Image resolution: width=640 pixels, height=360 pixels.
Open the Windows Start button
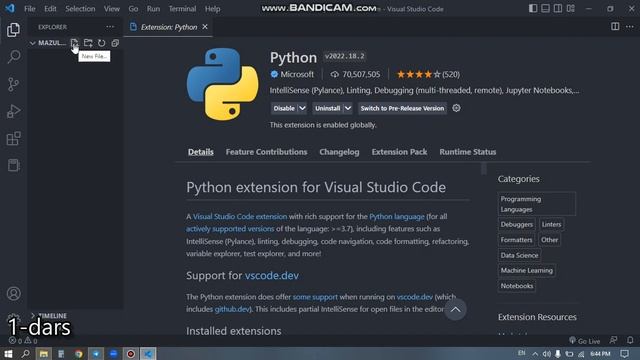coord(8,353)
